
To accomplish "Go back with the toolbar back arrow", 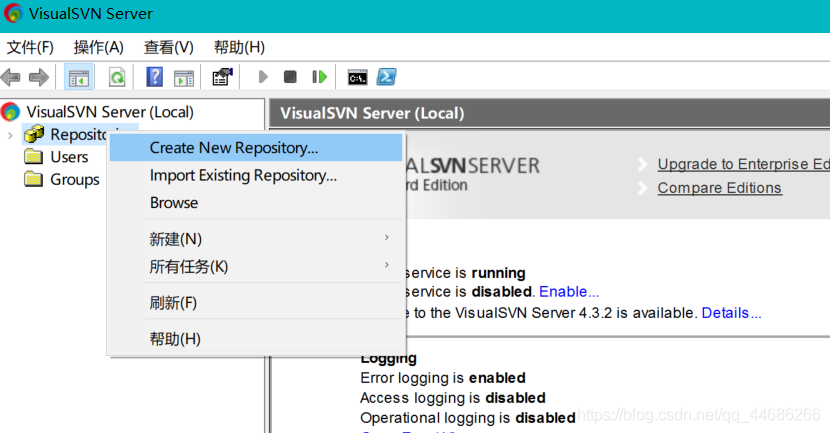I will pyautogui.click(x=11, y=77).
